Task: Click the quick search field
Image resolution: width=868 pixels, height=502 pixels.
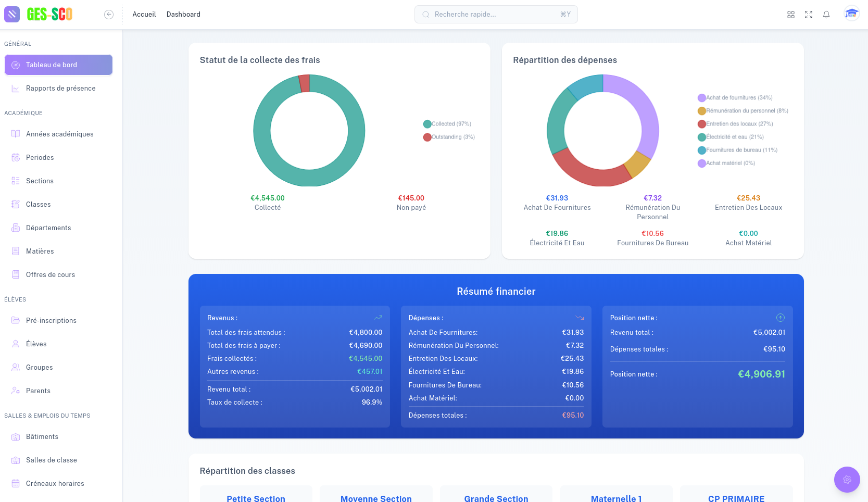Action: [496, 14]
